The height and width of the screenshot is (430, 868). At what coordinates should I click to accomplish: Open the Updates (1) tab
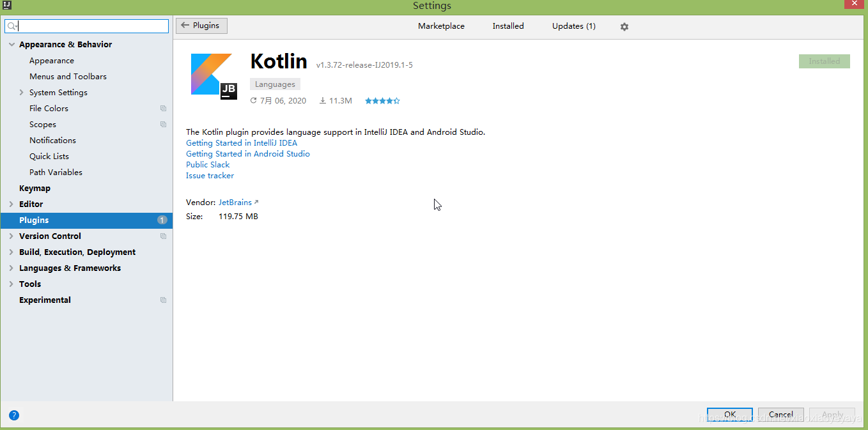click(574, 26)
